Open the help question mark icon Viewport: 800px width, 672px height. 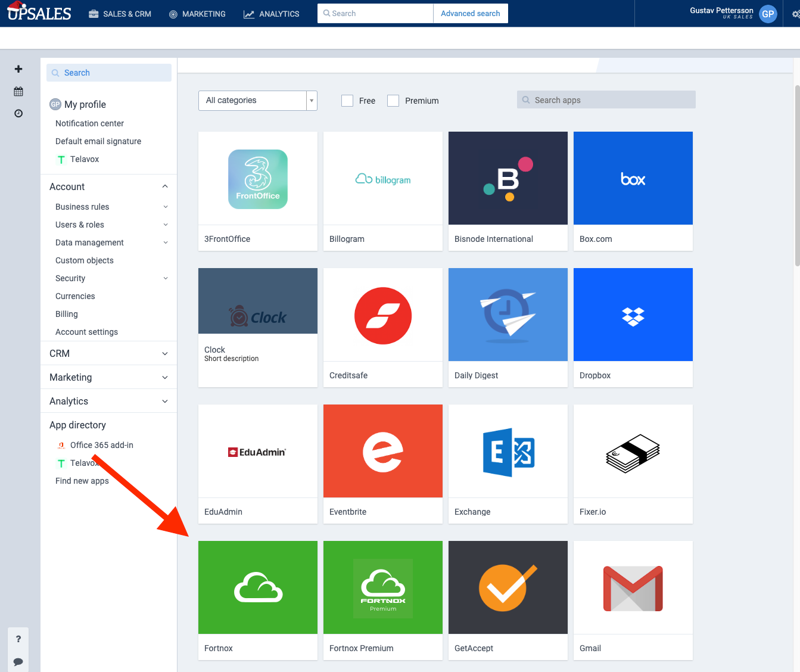(18, 639)
